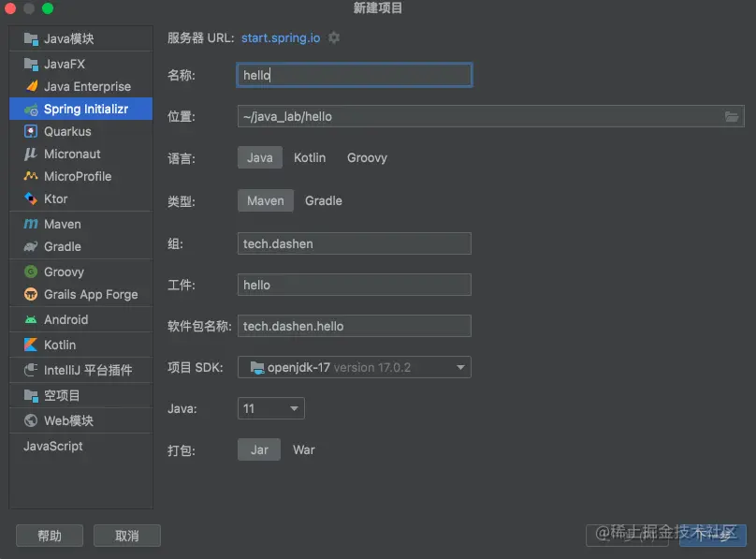Set project type to Gradle

[x=324, y=200]
